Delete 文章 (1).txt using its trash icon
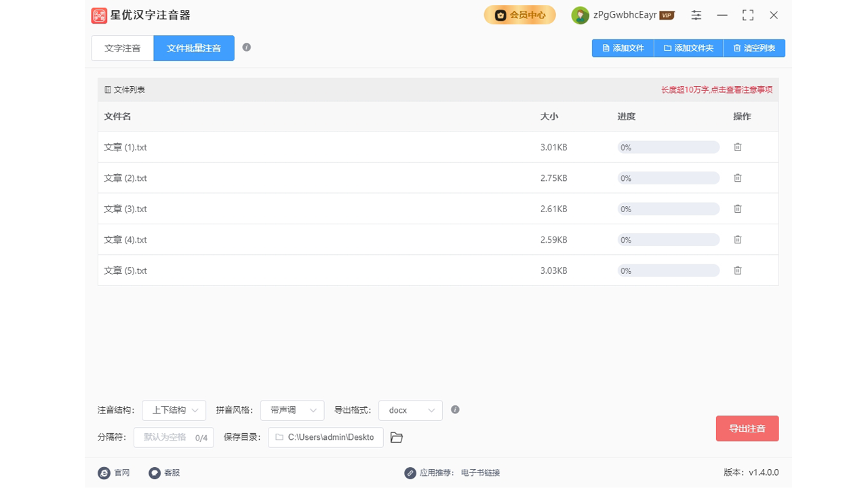Screen dimensions: 868x488 (738, 147)
